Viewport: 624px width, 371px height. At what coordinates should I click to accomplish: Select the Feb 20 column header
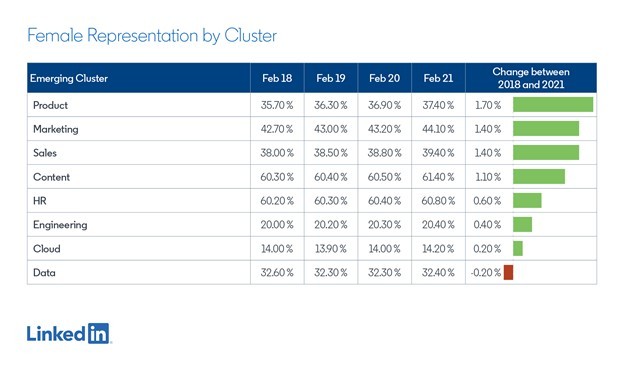384,78
